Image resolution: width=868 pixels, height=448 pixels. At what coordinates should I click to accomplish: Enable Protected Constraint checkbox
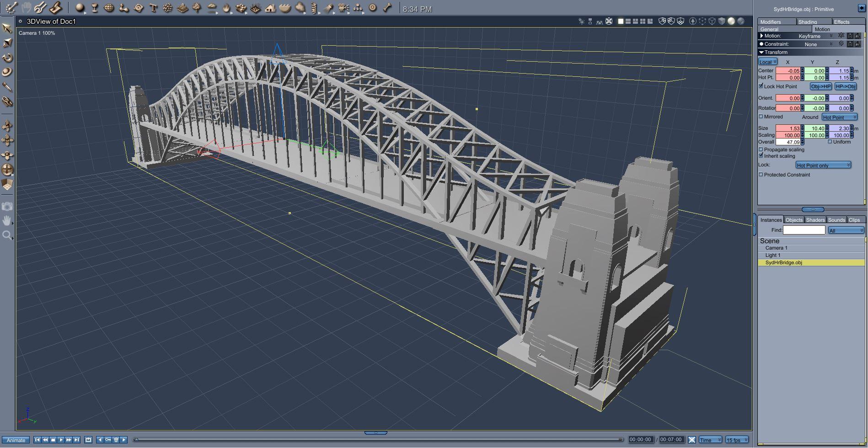point(761,175)
